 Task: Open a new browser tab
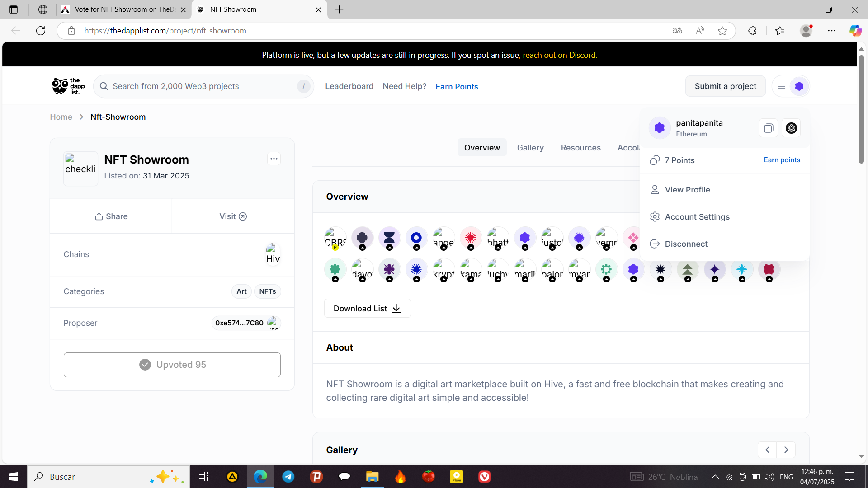(x=340, y=9)
